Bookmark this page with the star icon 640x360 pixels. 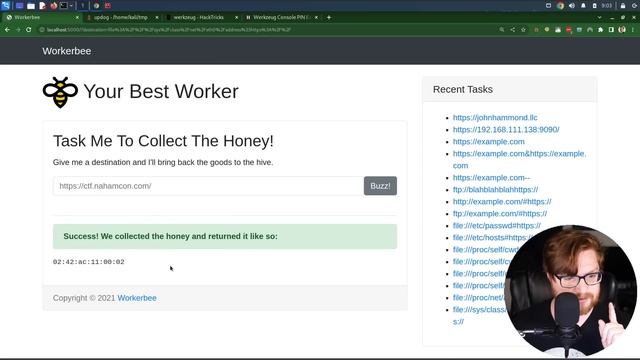[x=523, y=30]
